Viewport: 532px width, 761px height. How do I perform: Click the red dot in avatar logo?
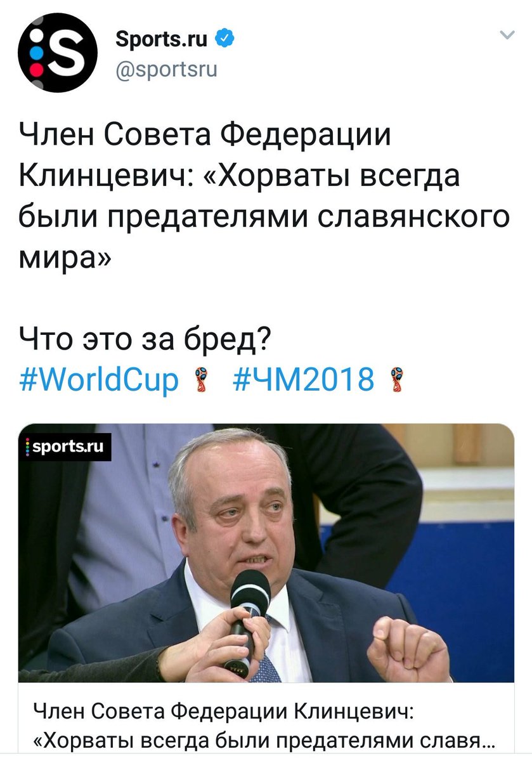coord(37,65)
